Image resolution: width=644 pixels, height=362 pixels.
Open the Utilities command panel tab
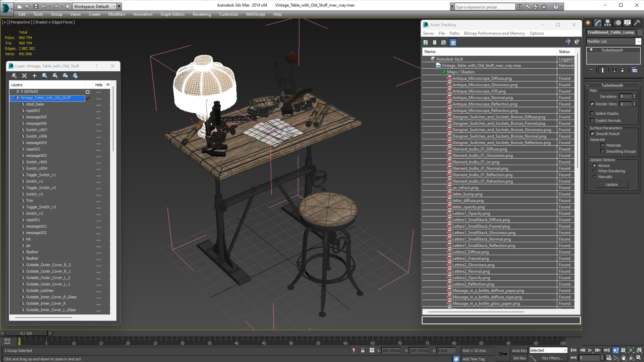pyautogui.click(x=637, y=23)
